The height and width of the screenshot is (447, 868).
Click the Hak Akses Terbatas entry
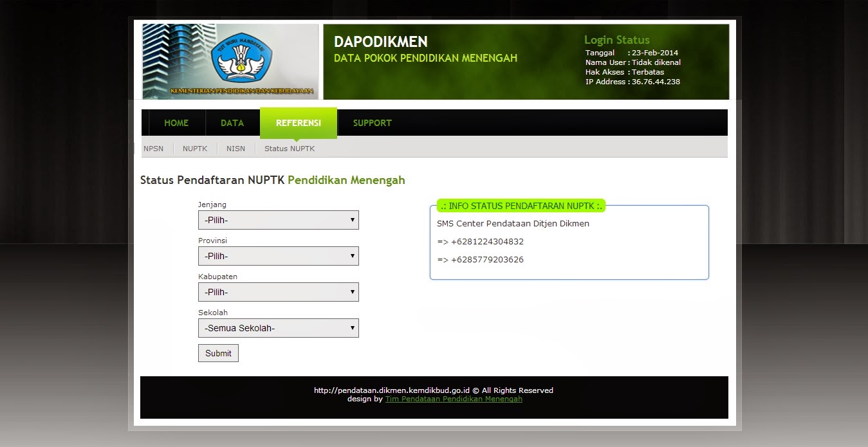coord(625,72)
